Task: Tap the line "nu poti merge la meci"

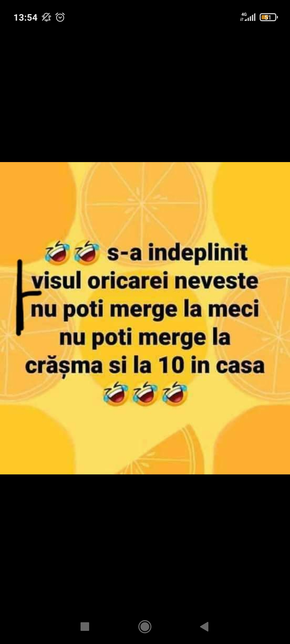Action: pos(145,309)
